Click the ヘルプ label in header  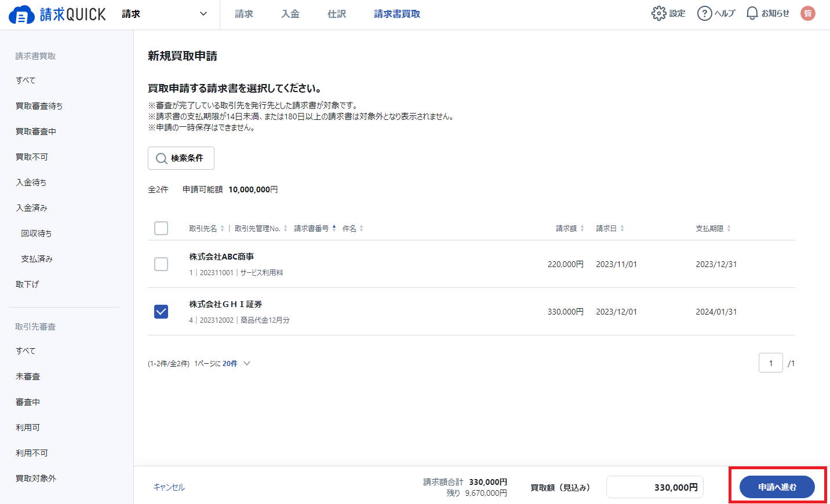coord(725,13)
